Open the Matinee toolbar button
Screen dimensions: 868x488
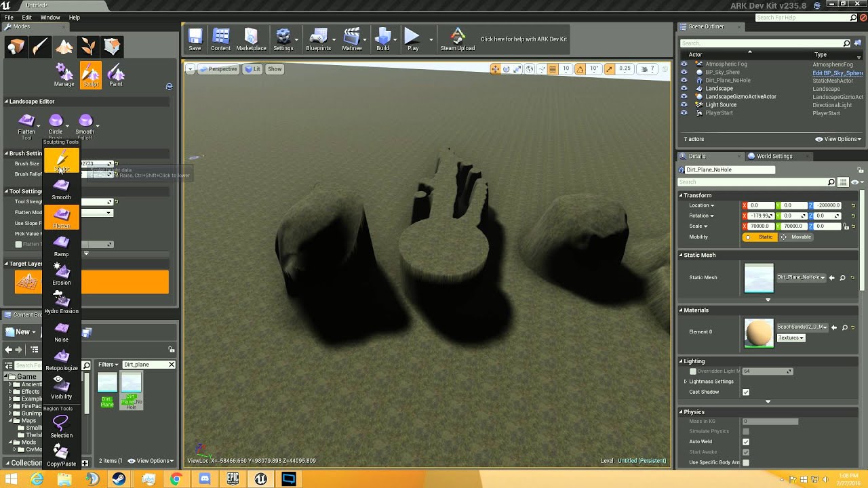point(351,40)
